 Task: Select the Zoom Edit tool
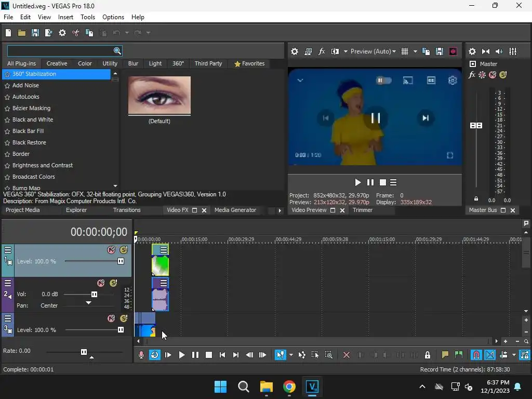tap(328, 355)
